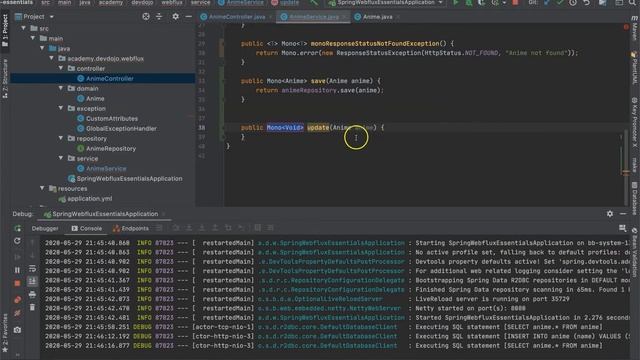The image size is (640, 360).
Task: Open Search Everywhere magnifier
Action: point(633,2)
